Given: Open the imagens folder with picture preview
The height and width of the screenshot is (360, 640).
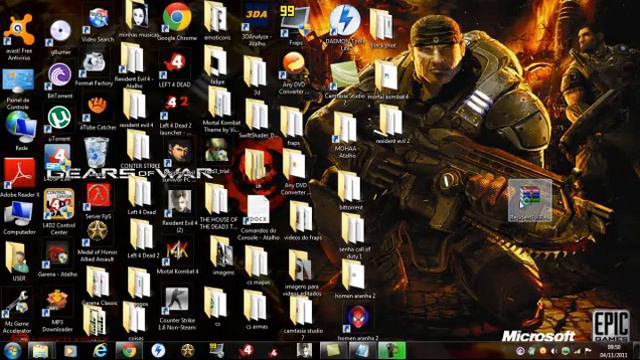Looking at the screenshot, I should (222, 252).
